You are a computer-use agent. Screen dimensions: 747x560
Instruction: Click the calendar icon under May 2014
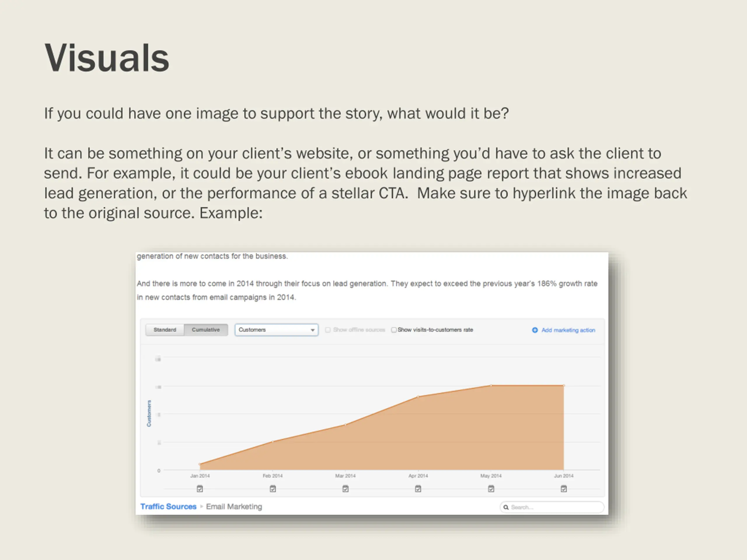[x=491, y=489]
